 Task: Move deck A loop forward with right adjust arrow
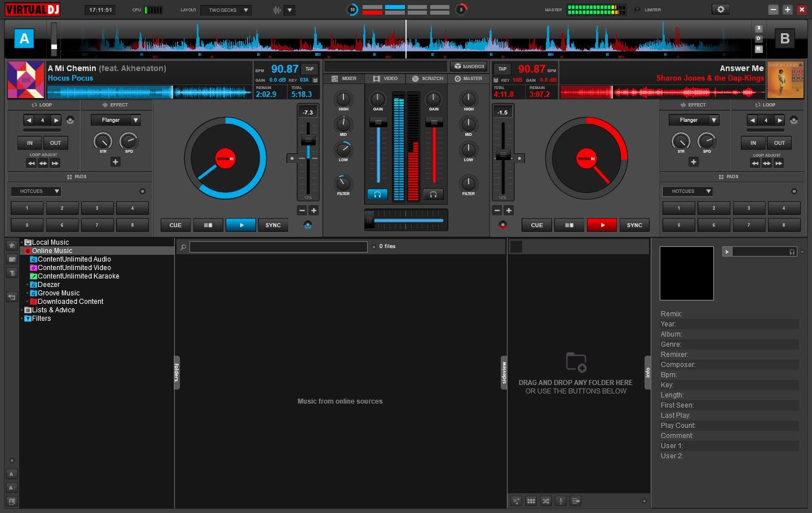[55, 163]
